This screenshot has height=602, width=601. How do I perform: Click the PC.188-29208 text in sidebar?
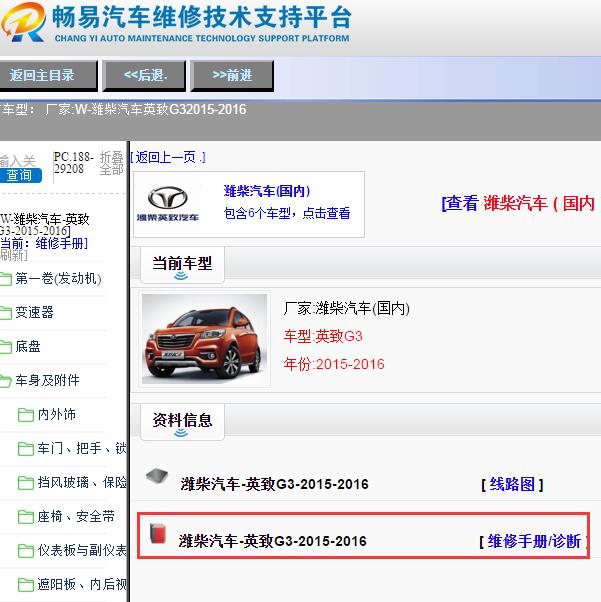[73, 163]
